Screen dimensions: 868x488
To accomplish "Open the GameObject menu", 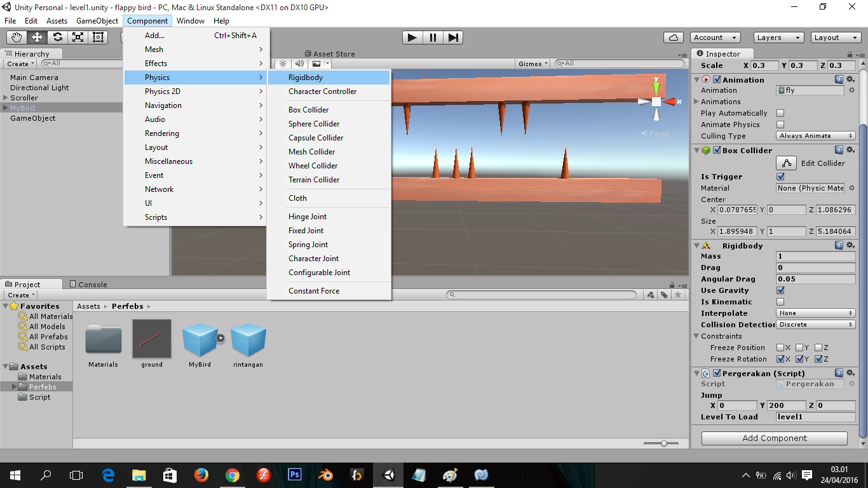I will [97, 21].
